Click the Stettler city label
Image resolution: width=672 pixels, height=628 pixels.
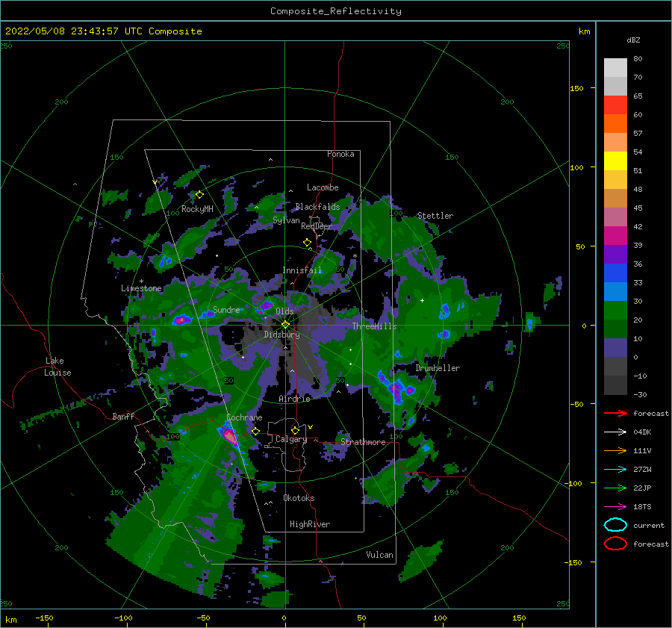[x=435, y=216]
